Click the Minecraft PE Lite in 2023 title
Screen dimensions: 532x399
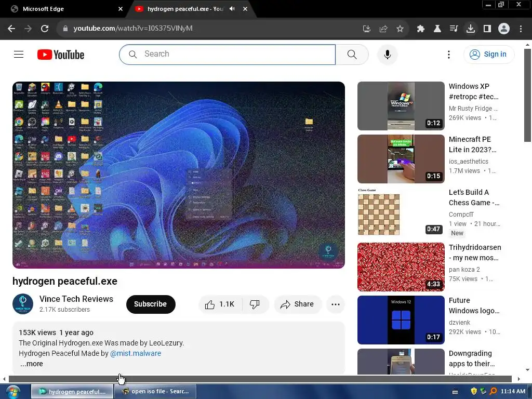pyautogui.click(x=473, y=144)
